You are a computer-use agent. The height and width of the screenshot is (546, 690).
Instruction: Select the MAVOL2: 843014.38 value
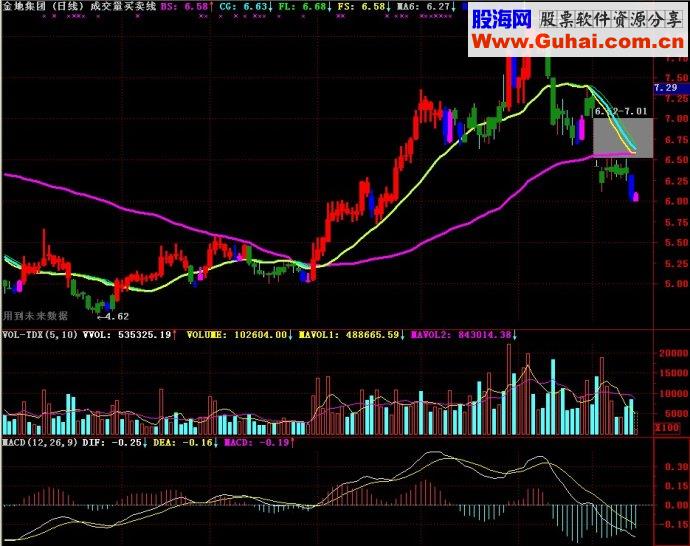461,335
